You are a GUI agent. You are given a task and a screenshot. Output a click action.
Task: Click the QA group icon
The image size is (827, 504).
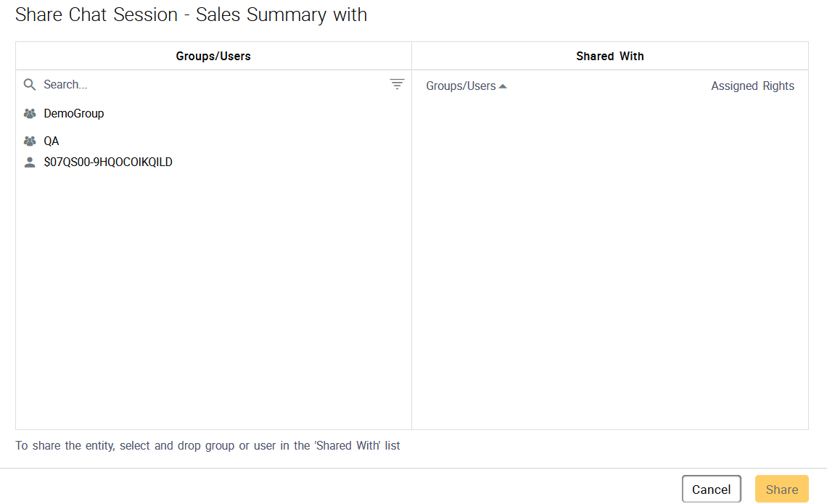(30, 141)
